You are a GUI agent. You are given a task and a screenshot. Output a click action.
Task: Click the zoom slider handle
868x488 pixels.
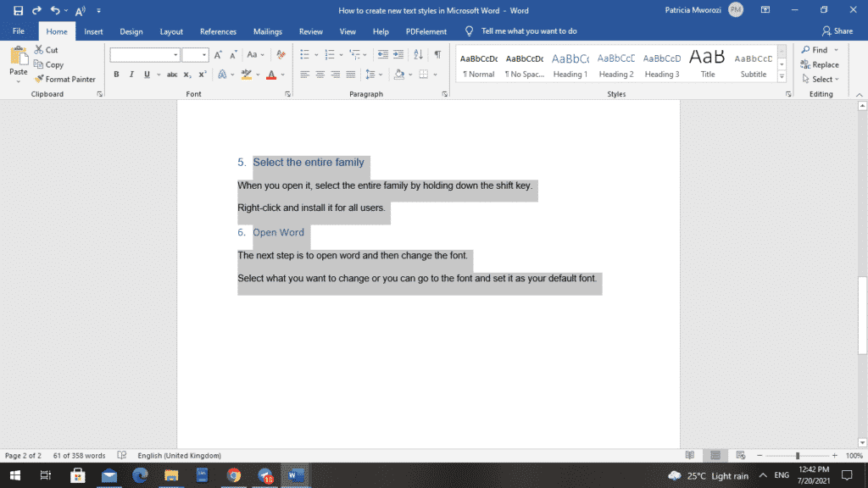click(797, 455)
